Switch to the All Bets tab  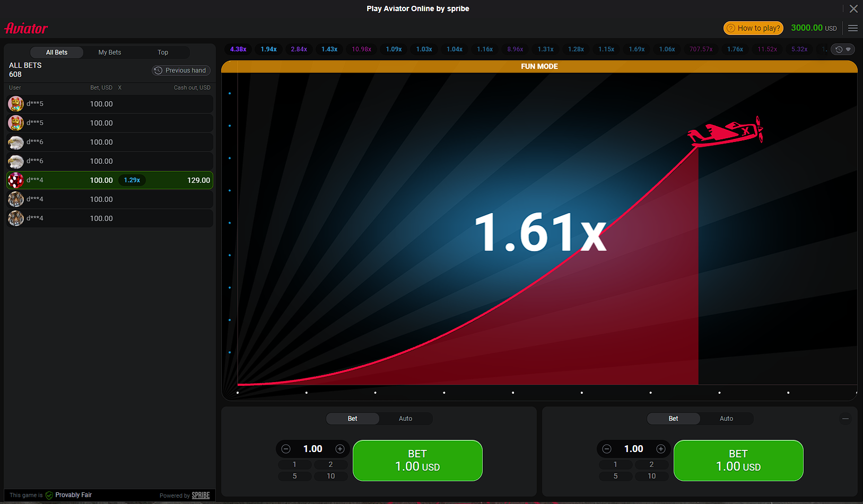[57, 52]
